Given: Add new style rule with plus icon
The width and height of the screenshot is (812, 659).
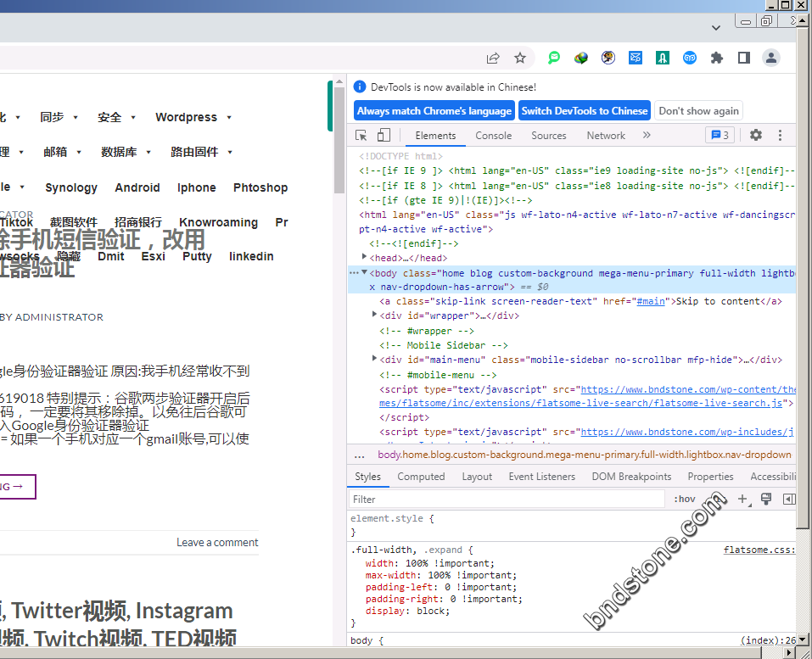Looking at the screenshot, I should click(742, 500).
